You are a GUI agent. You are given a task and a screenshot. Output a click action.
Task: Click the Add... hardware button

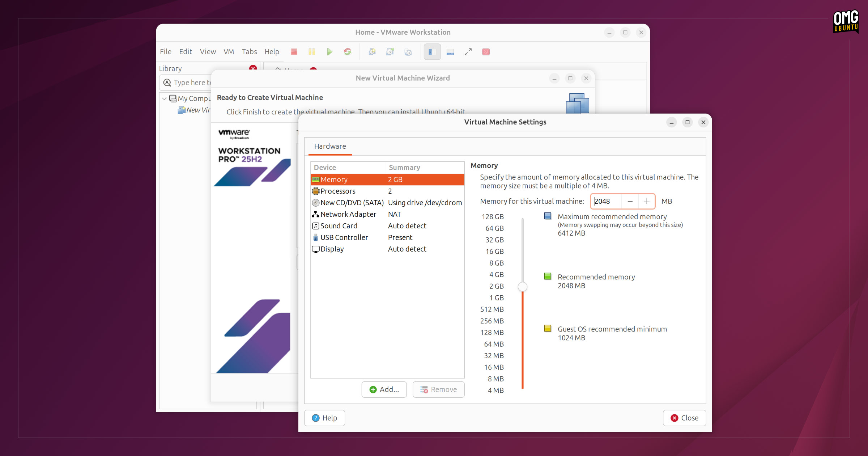384,389
